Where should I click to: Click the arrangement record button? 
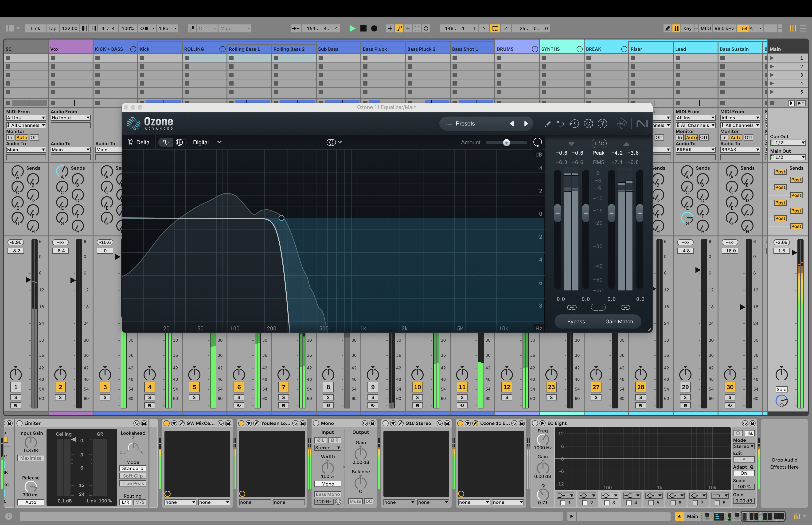(x=374, y=29)
